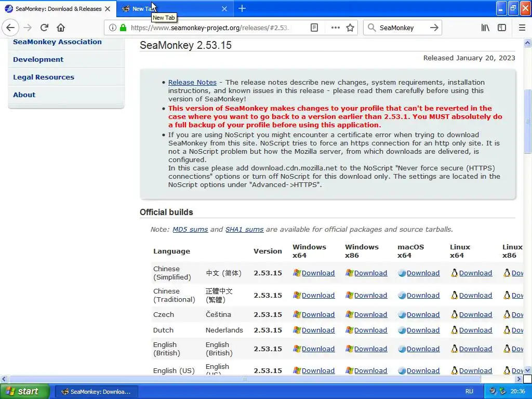The width and height of the screenshot is (532, 399).
Task: Click the RU language indicator
Action: click(x=469, y=391)
